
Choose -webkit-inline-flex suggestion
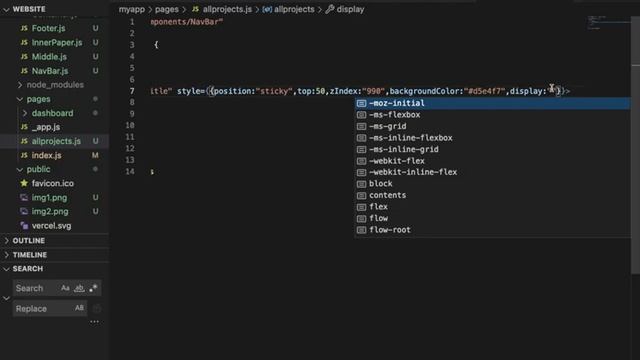(492, 172)
